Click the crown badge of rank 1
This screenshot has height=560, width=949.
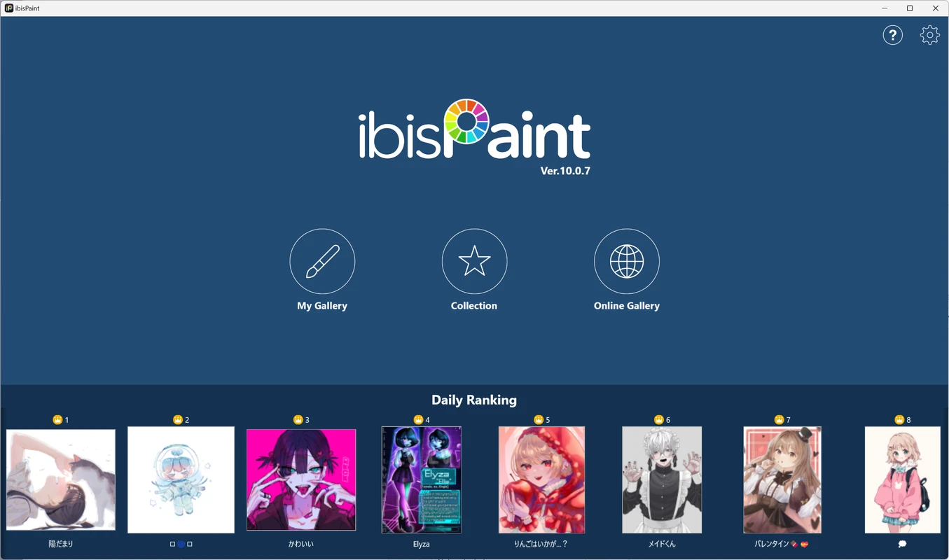[x=57, y=419]
